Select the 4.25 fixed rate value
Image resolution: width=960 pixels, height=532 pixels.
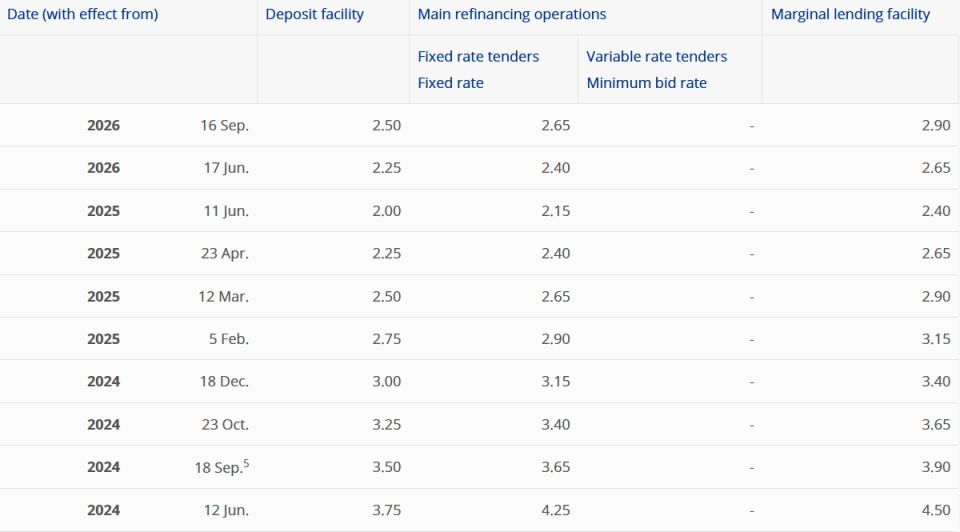pos(555,510)
